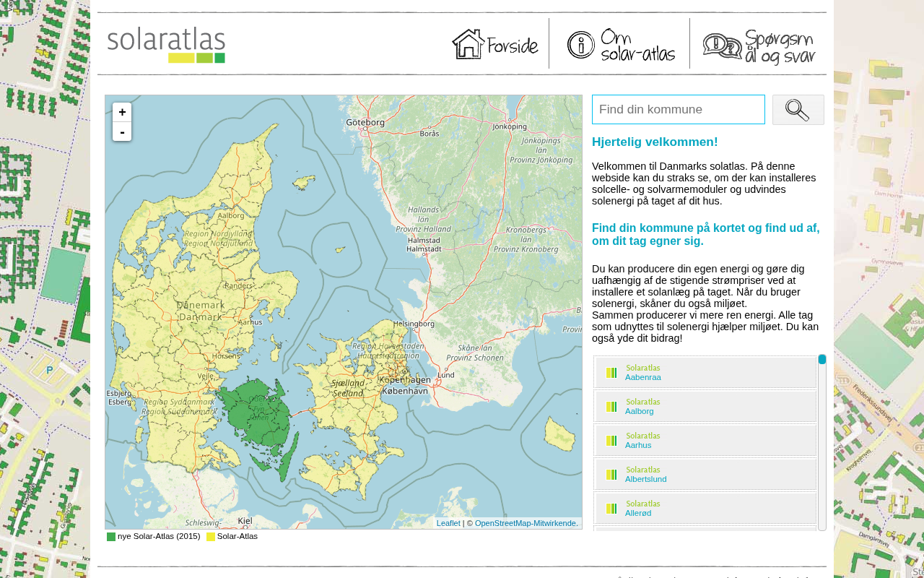Choose Albertslund in the list
Image resolution: width=924 pixels, height=578 pixels.
coord(645,479)
